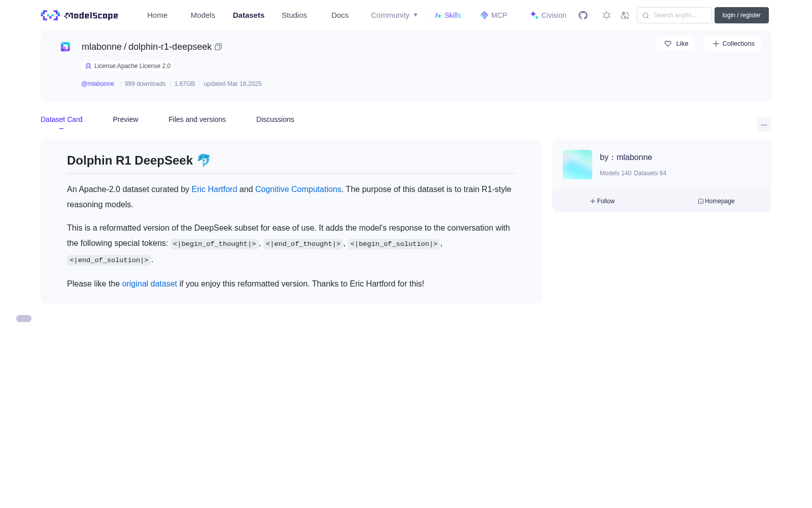Follow the Eric Hartford link
The width and height of the screenshot is (812, 508).
point(214,189)
